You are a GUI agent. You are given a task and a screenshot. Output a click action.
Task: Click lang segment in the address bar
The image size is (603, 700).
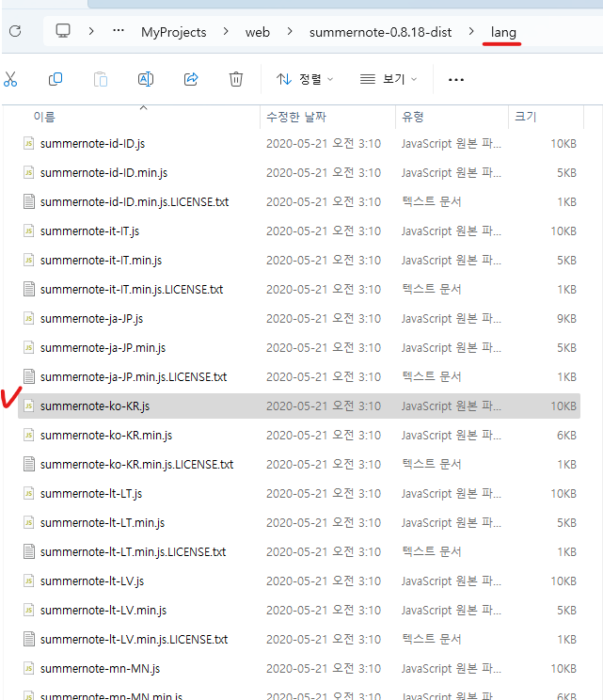(503, 32)
